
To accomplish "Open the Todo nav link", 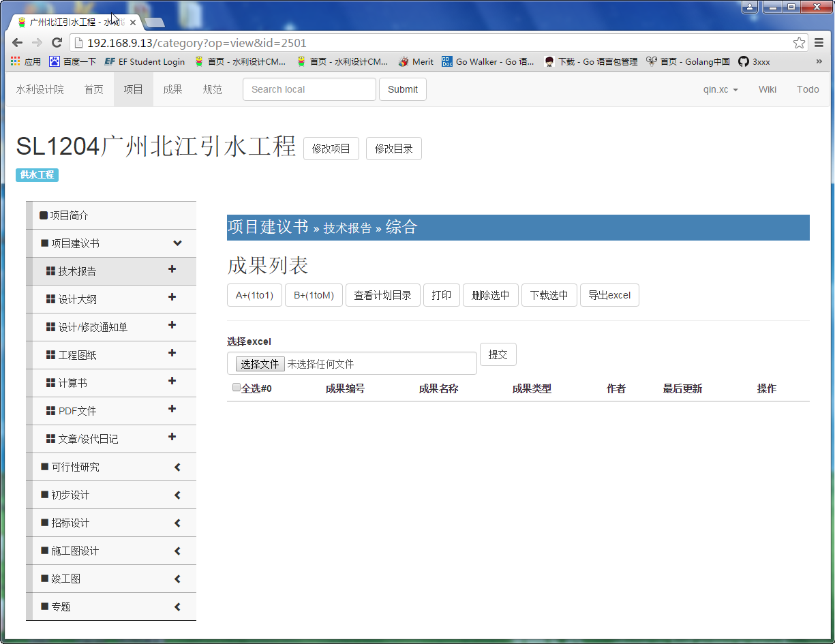I will [x=808, y=89].
